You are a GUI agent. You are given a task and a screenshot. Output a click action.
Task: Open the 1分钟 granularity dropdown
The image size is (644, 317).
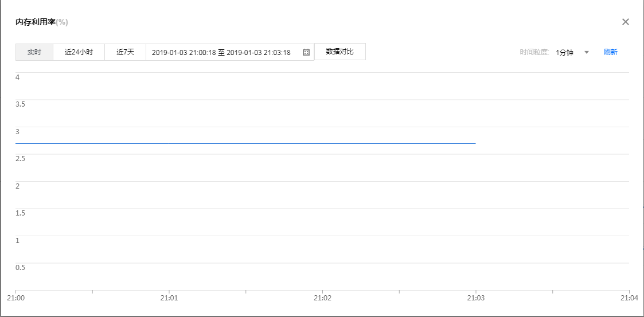click(x=565, y=52)
